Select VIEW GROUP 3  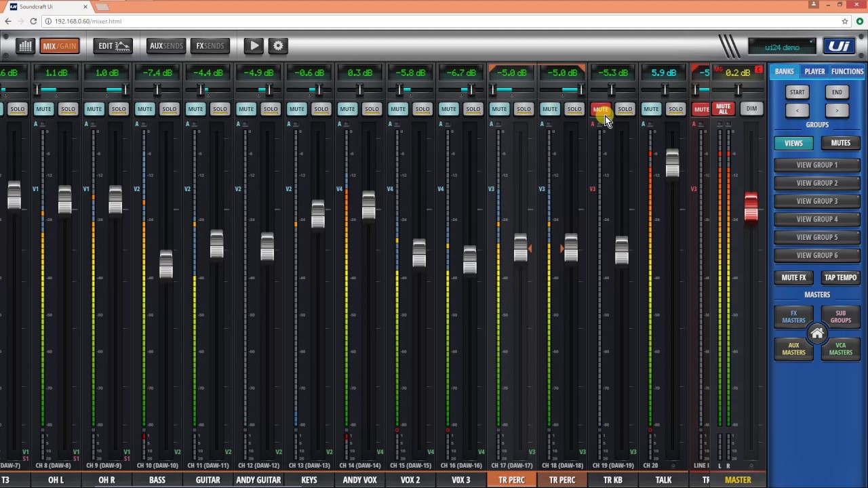point(817,201)
